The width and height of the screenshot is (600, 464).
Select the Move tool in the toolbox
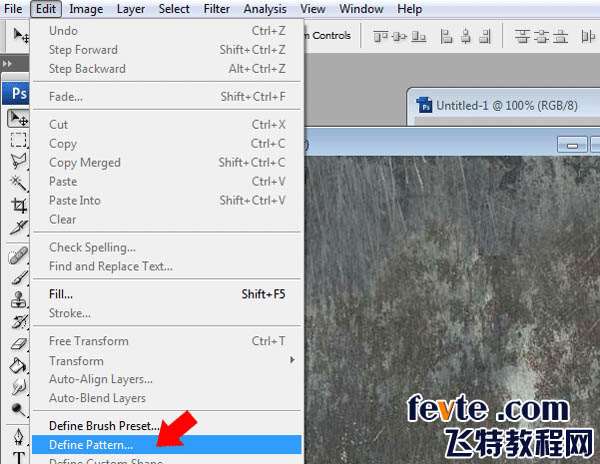pos(18,118)
